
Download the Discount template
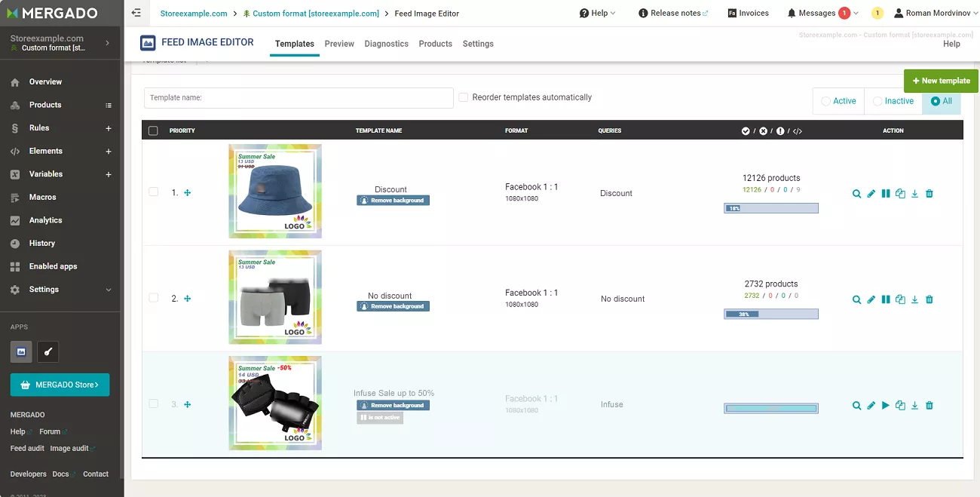[914, 194]
